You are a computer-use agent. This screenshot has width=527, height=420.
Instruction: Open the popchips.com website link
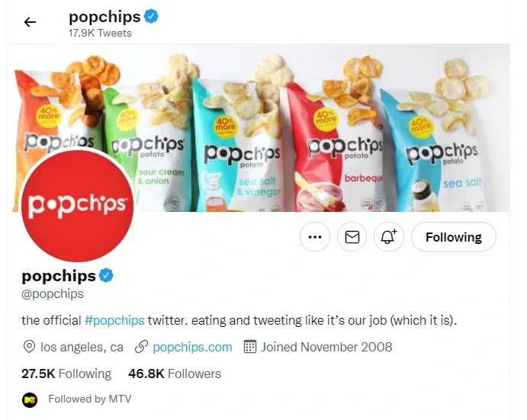pyautogui.click(x=192, y=347)
